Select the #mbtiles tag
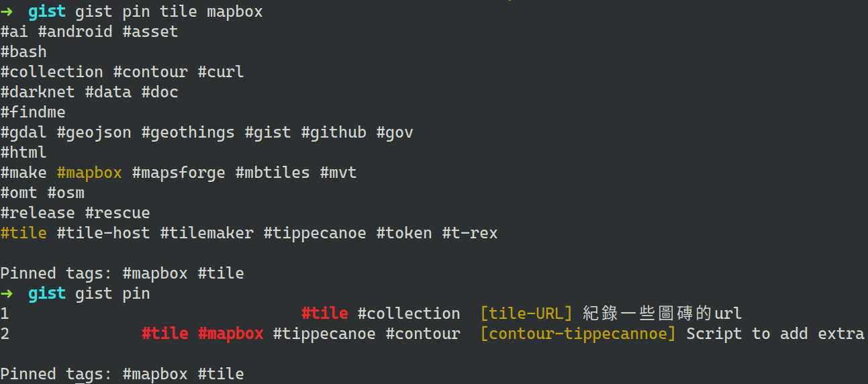The height and width of the screenshot is (384, 868). pos(273,173)
